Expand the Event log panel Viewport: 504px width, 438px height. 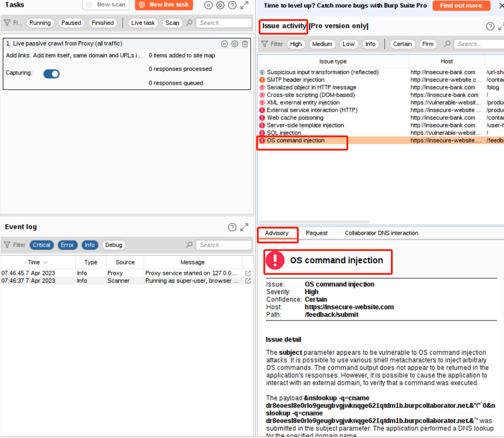245,227
